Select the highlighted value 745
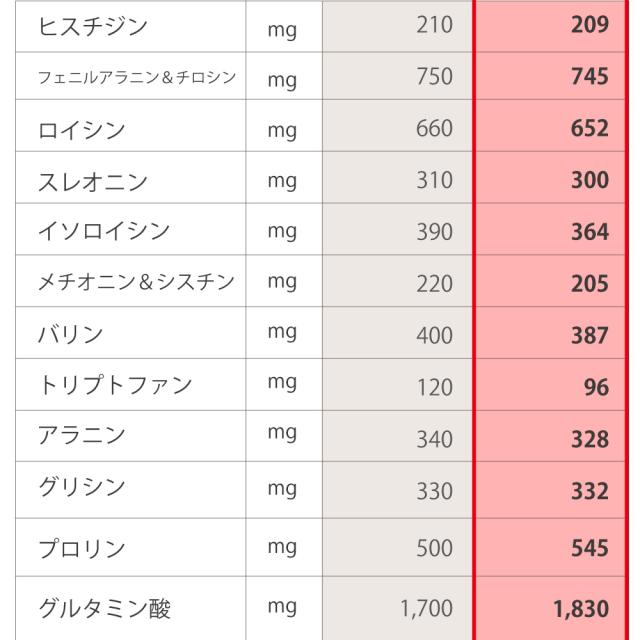The image size is (640, 640). click(590, 77)
